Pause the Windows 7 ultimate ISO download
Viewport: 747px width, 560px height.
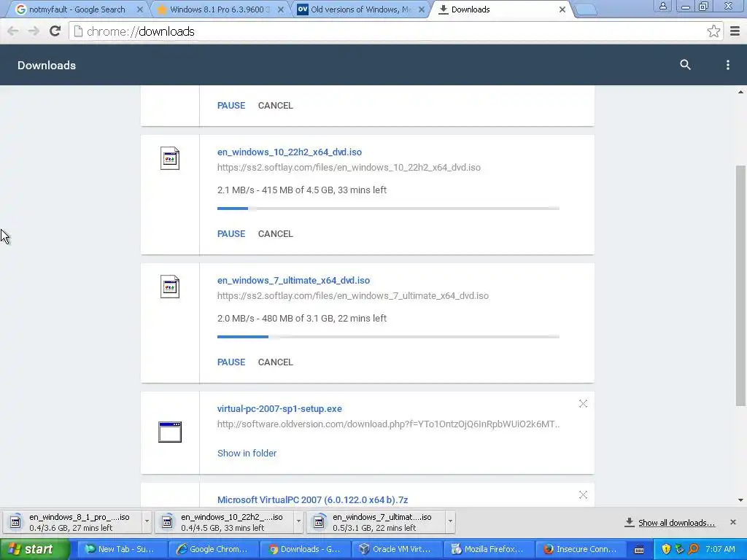(x=231, y=362)
